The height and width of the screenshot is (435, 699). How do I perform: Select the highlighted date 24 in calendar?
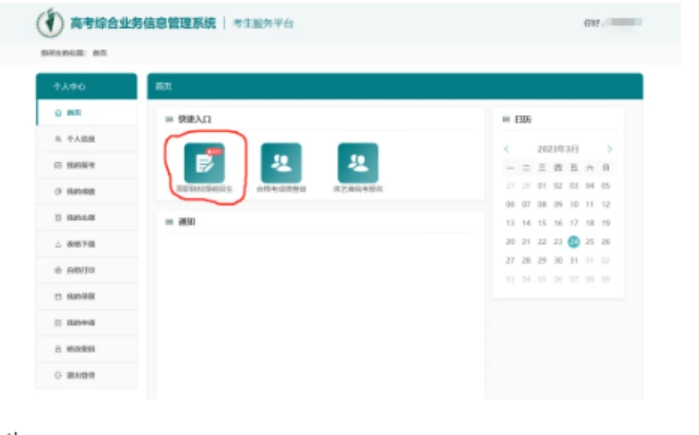(x=573, y=241)
